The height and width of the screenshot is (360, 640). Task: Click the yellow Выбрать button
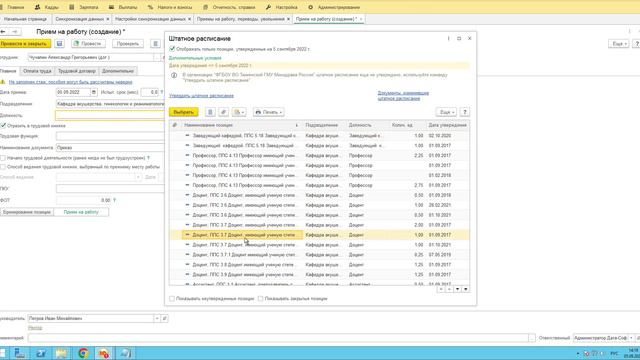(184, 112)
